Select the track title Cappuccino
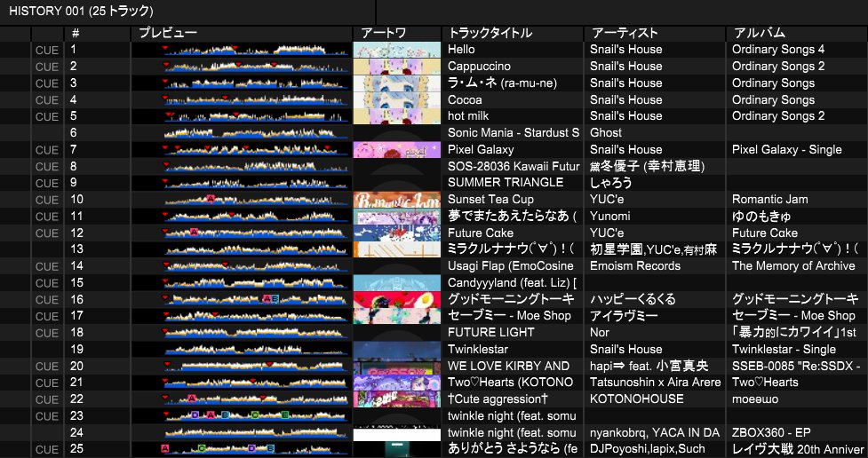The image size is (868, 458). [479, 67]
